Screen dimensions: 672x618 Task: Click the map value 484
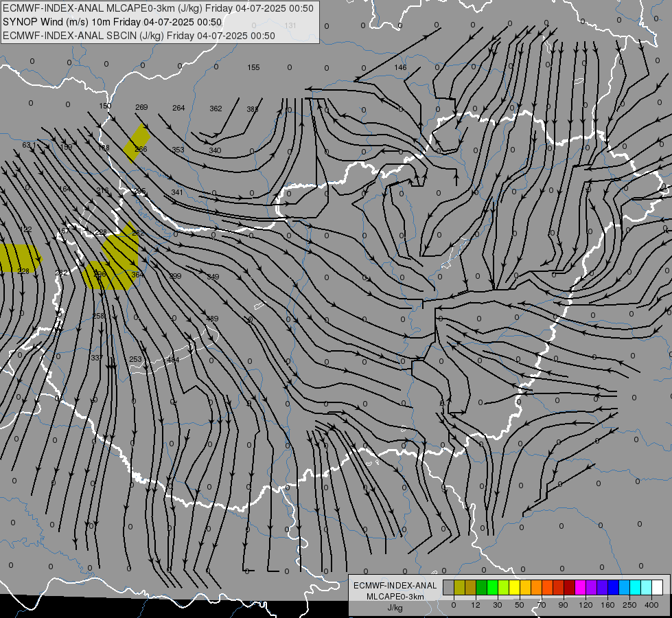[x=173, y=360]
